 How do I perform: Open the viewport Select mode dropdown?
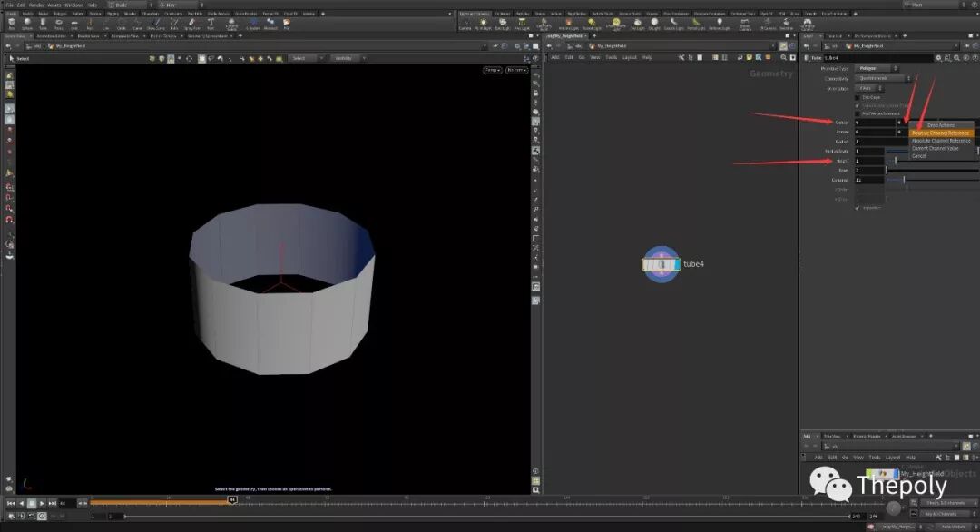tap(307, 58)
